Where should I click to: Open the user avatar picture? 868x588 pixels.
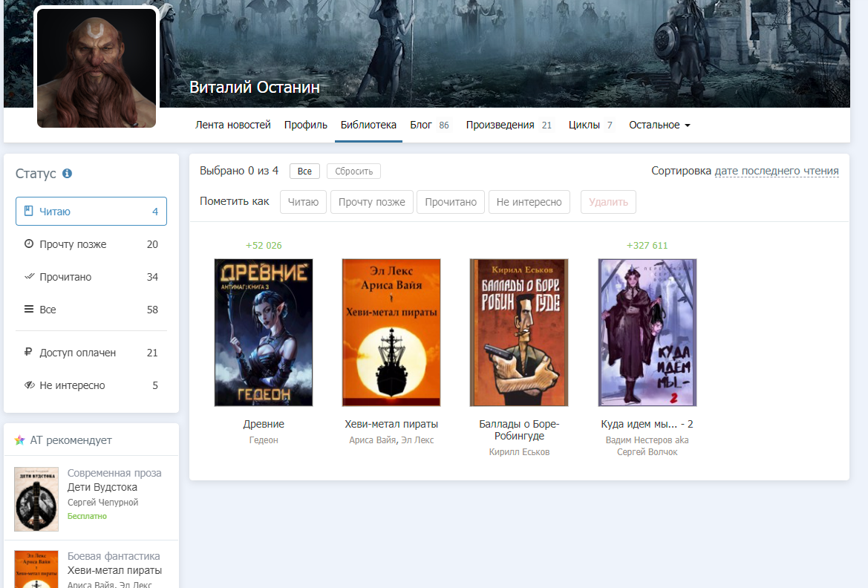tap(97, 68)
